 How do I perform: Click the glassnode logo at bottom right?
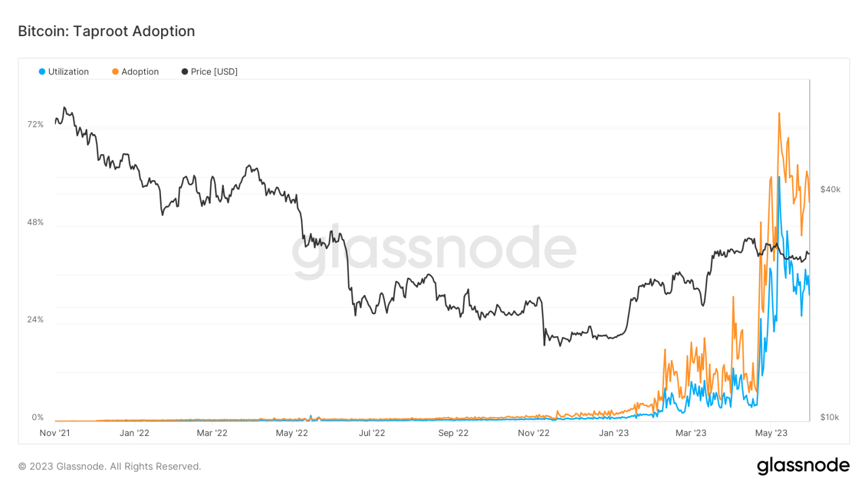(x=803, y=465)
